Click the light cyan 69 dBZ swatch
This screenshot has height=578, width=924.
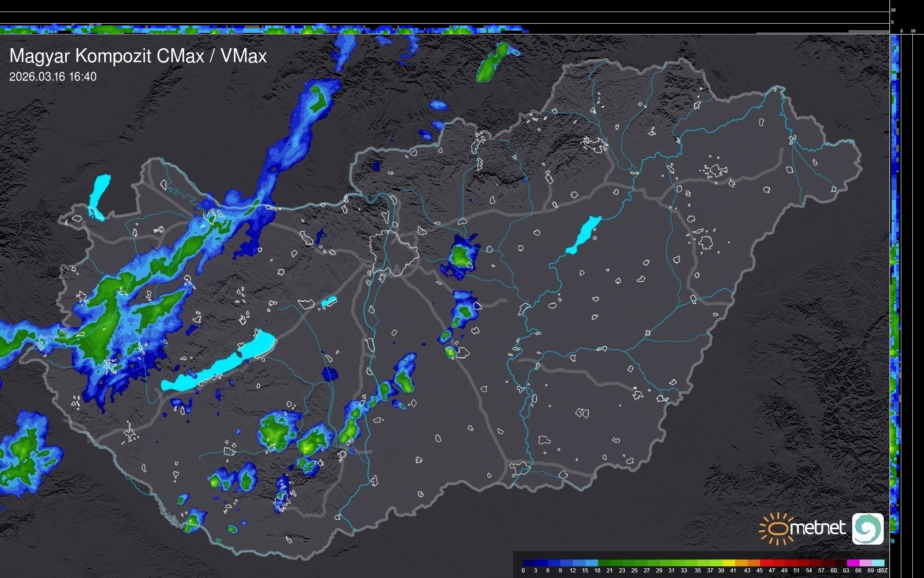(x=878, y=563)
